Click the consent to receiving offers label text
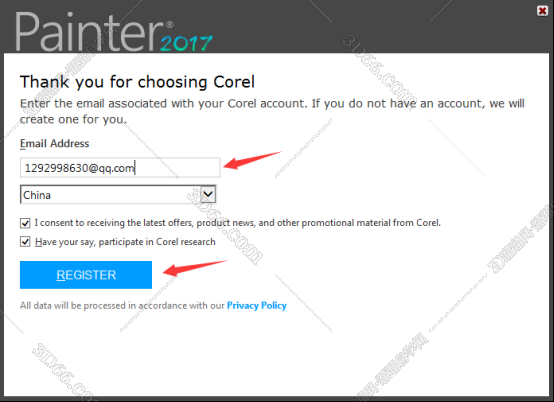Image resolution: width=554 pixels, height=402 pixels. click(237, 223)
